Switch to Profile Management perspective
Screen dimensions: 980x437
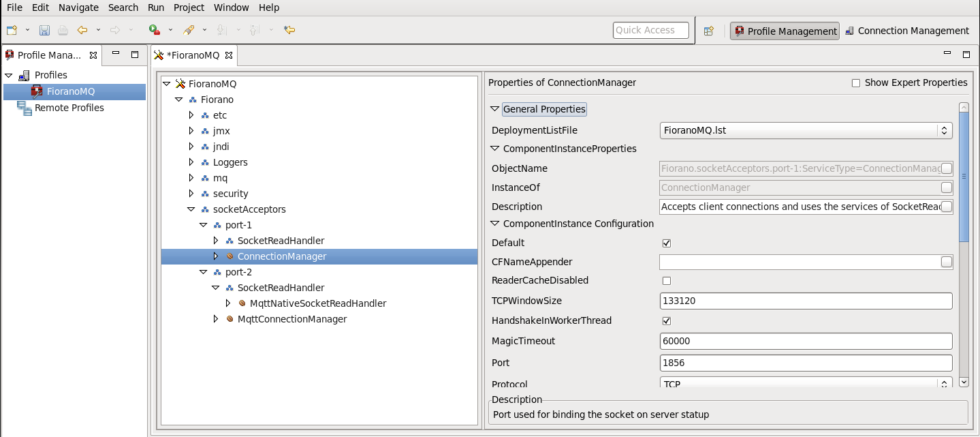(x=785, y=31)
